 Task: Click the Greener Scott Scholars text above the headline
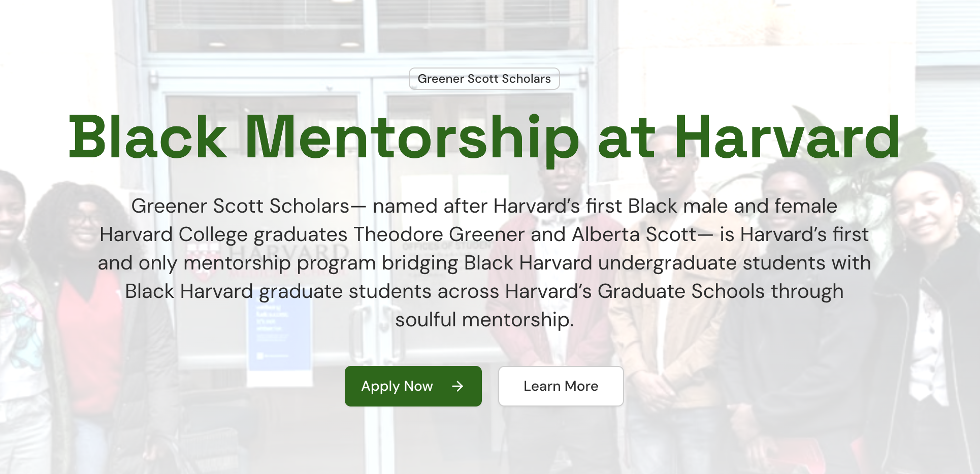[484, 79]
